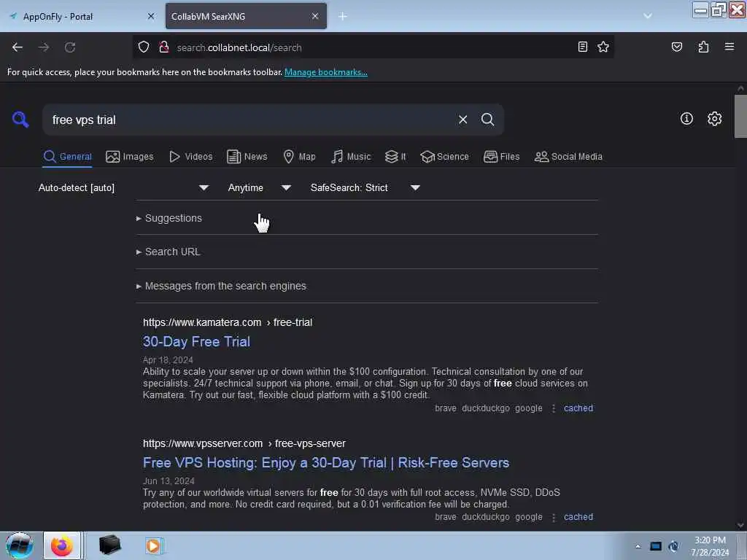Screen dimensions: 747x560
Task: Expand the Search URL section
Action: click(x=169, y=252)
